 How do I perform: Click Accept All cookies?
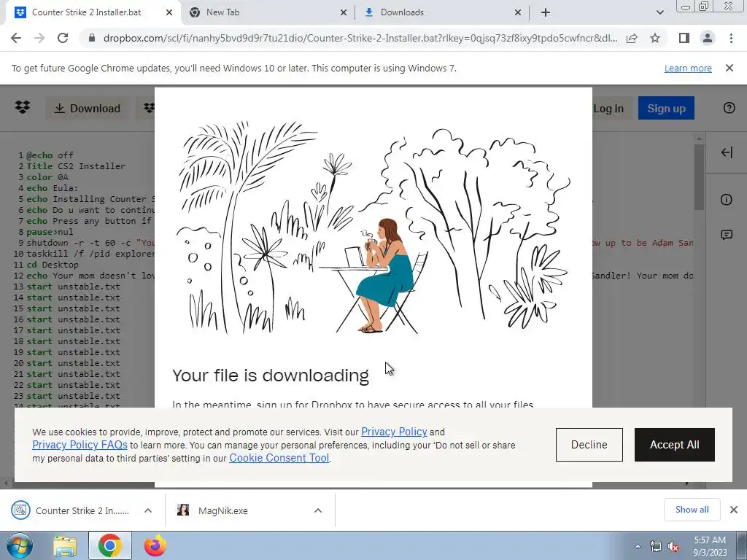(674, 445)
